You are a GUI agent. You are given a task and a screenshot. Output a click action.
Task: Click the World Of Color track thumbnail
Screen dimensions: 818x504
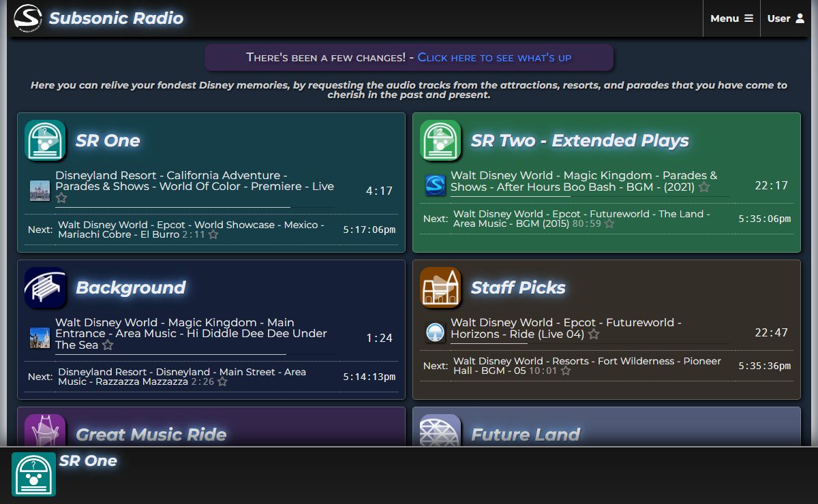point(40,191)
